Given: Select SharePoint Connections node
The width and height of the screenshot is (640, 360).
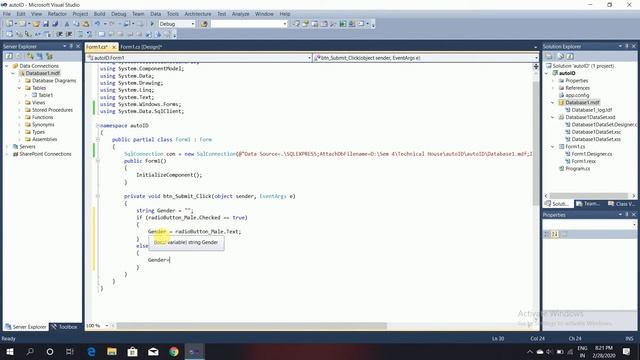Looking at the screenshot, I should pyautogui.click(x=45, y=154).
